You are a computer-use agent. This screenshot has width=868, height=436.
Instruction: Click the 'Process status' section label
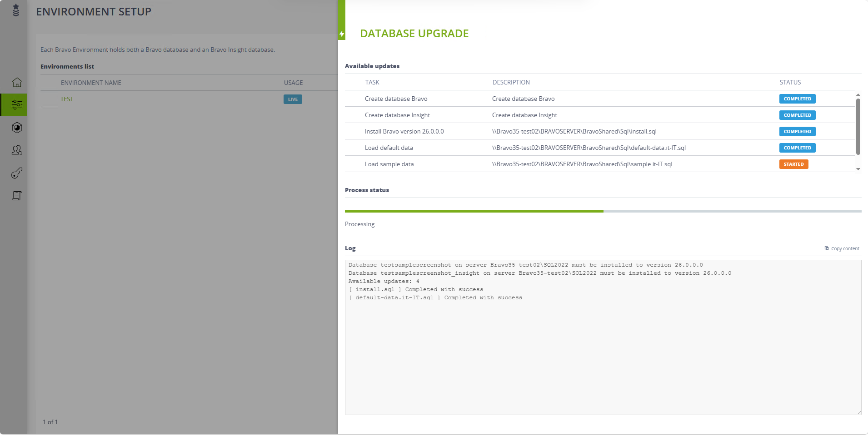367,190
